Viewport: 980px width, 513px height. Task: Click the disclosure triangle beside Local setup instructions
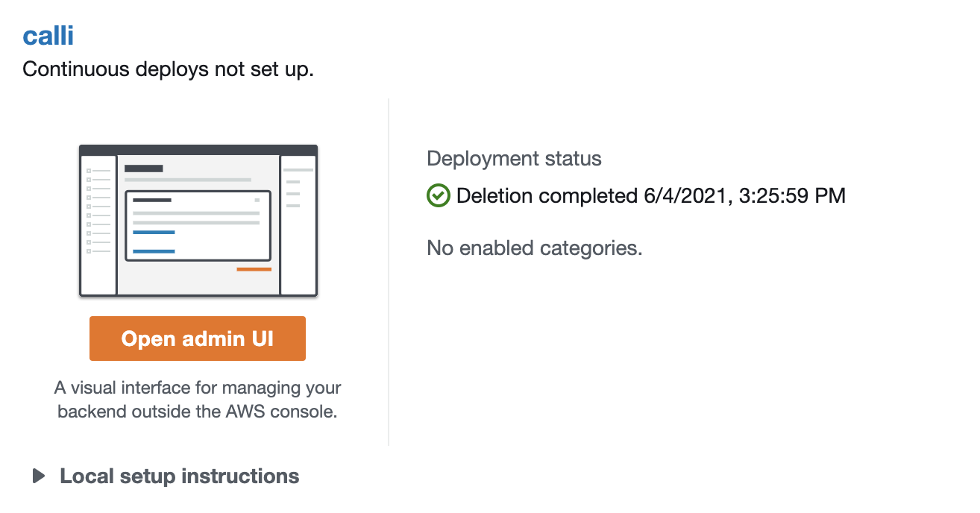pos(40,476)
